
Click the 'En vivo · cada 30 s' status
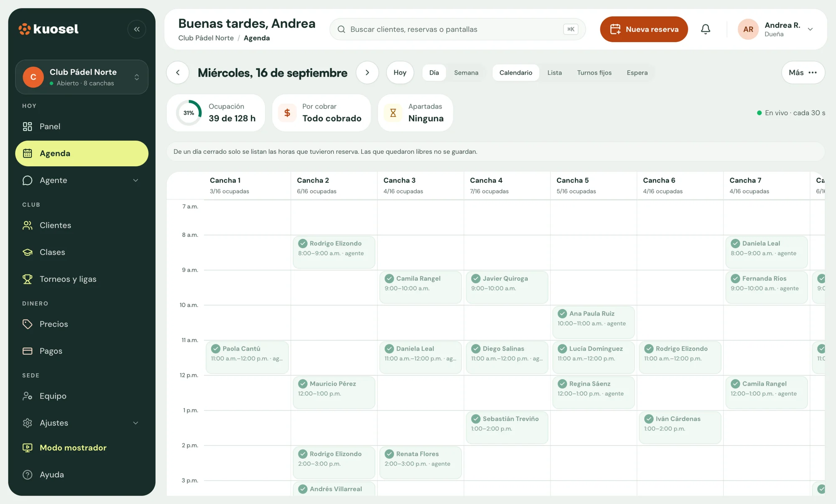pyautogui.click(x=791, y=113)
